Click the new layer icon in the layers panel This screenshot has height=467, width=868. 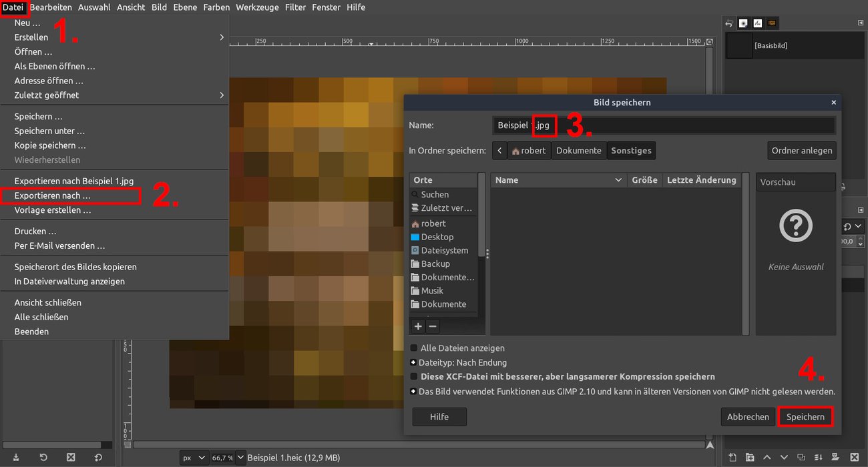click(x=732, y=457)
